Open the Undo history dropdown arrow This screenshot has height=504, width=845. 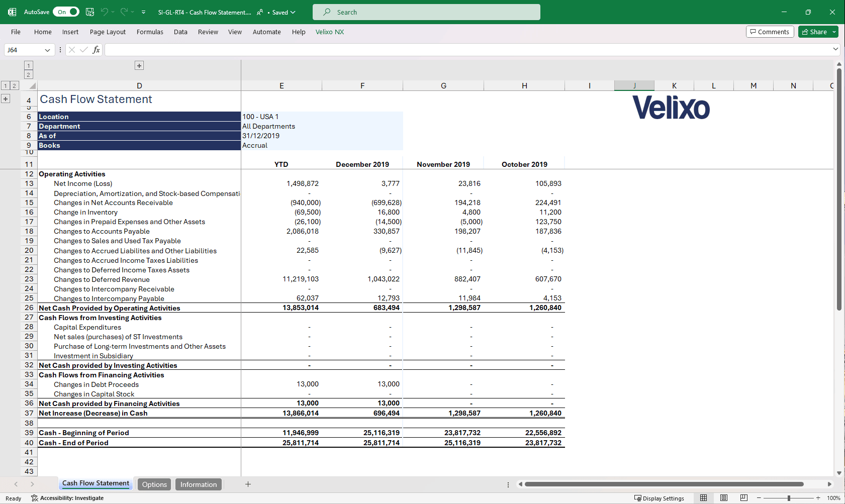click(113, 12)
